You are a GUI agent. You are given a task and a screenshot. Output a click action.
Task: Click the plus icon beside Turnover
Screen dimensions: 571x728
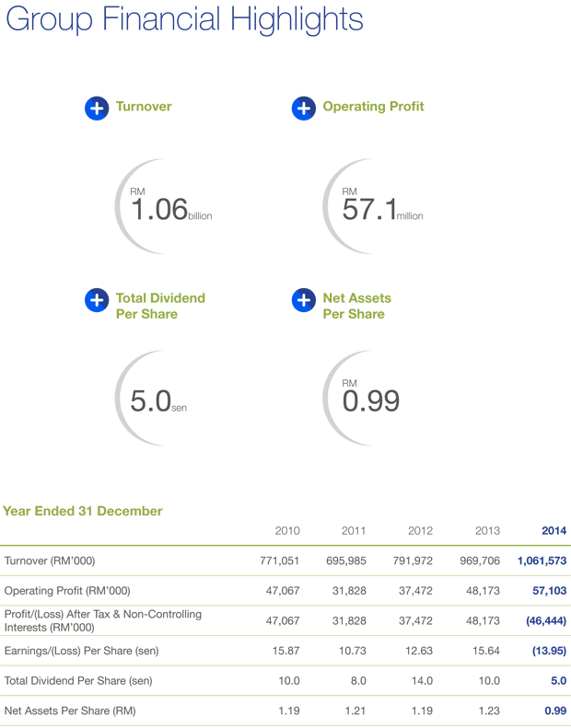coord(97,108)
